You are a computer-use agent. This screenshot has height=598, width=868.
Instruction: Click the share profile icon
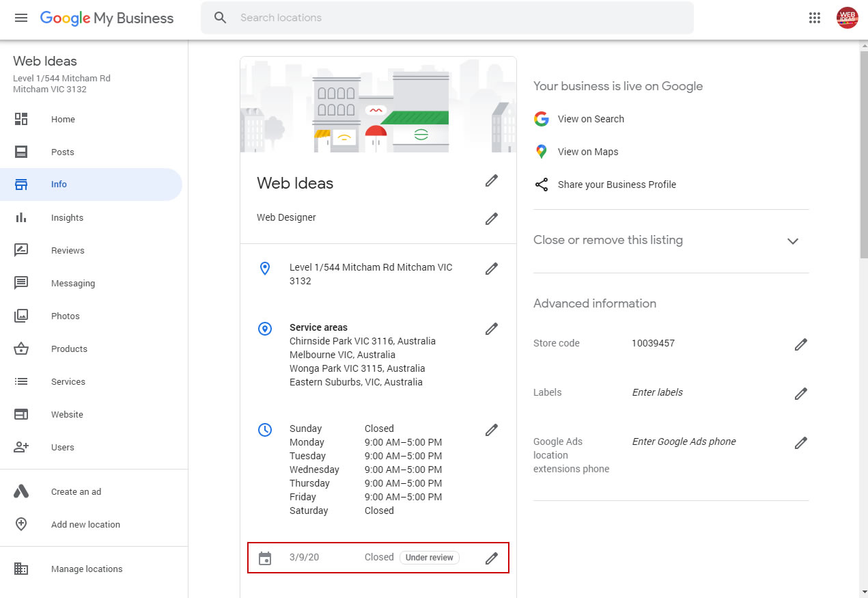pyautogui.click(x=542, y=185)
